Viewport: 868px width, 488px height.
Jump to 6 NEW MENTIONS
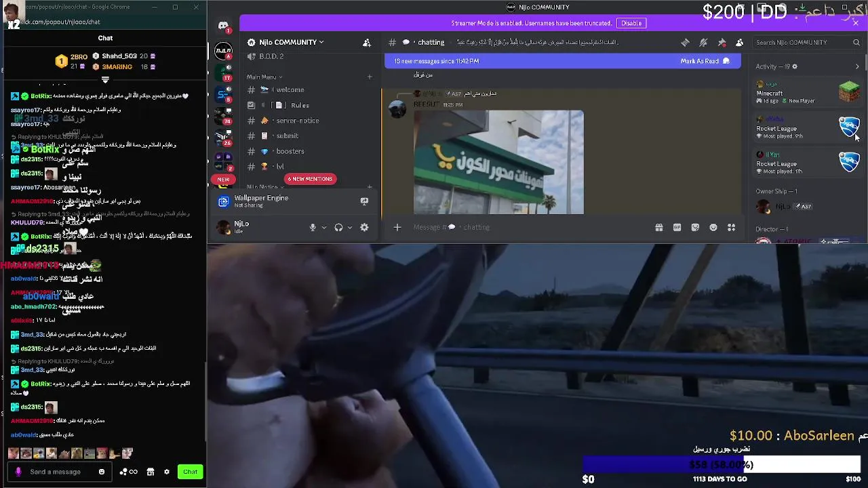[310, 179]
